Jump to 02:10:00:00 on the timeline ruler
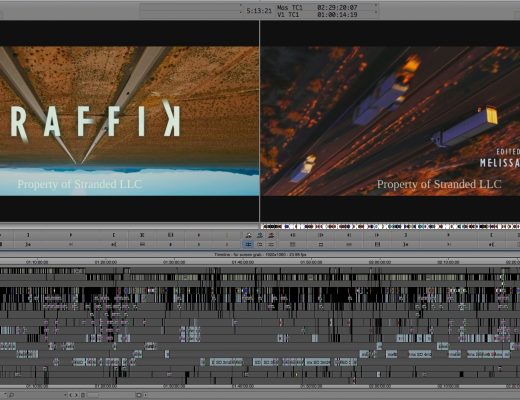This screenshot has height=400, width=520. (448, 262)
